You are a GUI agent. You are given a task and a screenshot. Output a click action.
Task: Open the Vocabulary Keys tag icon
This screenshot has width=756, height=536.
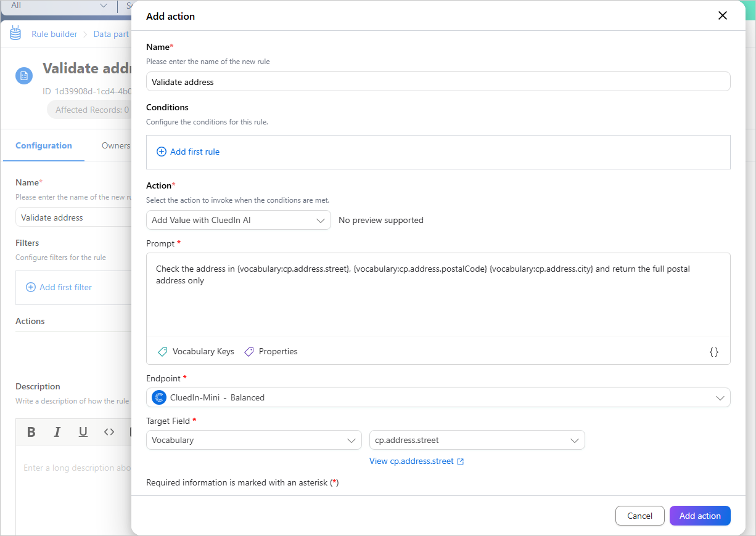[163, 352]
